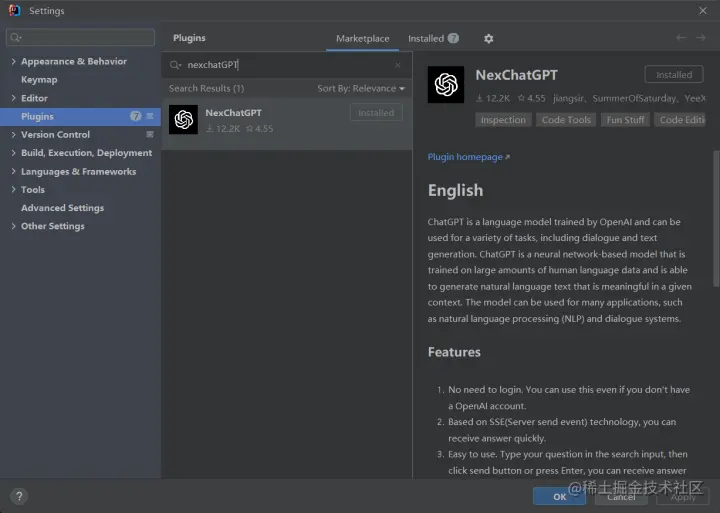Click the plugins settings gear icon
720x513 pixels.
[x=489, y=39]
